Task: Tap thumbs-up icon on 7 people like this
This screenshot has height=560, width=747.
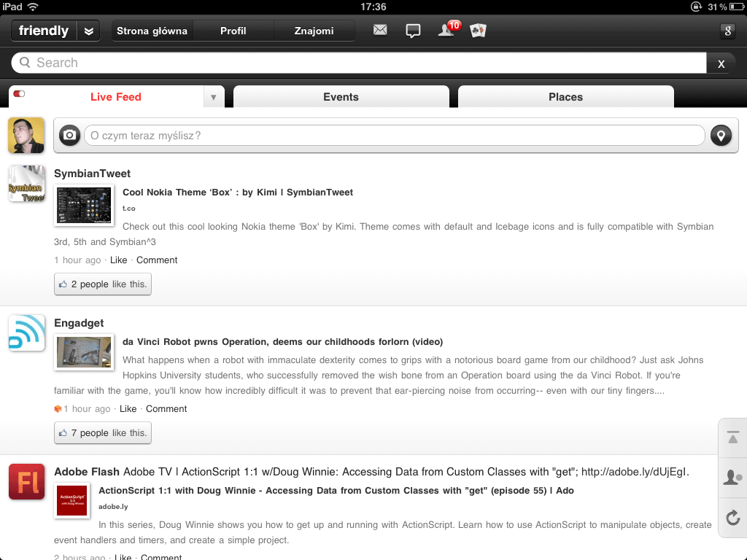Action: (63, 433)
